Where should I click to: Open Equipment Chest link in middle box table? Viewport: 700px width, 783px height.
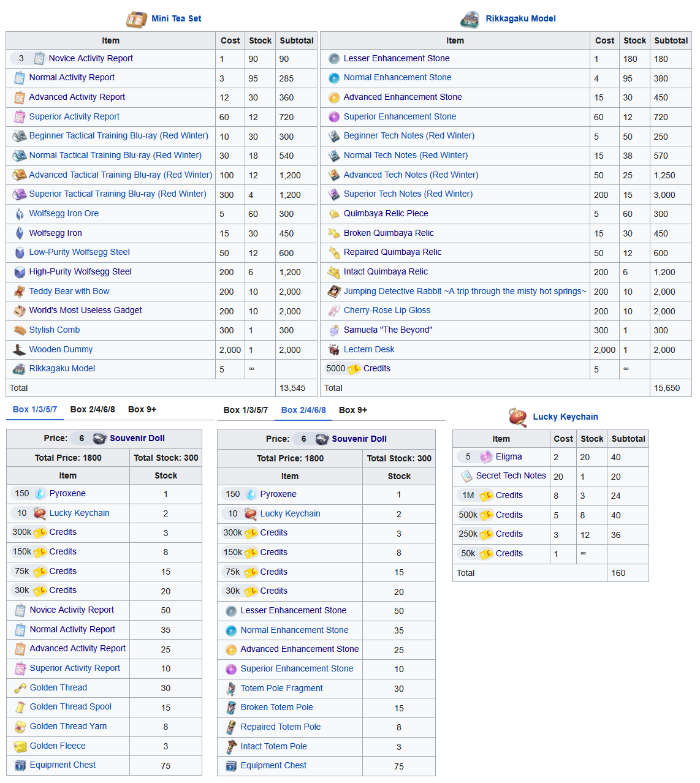tap(274, 766)
